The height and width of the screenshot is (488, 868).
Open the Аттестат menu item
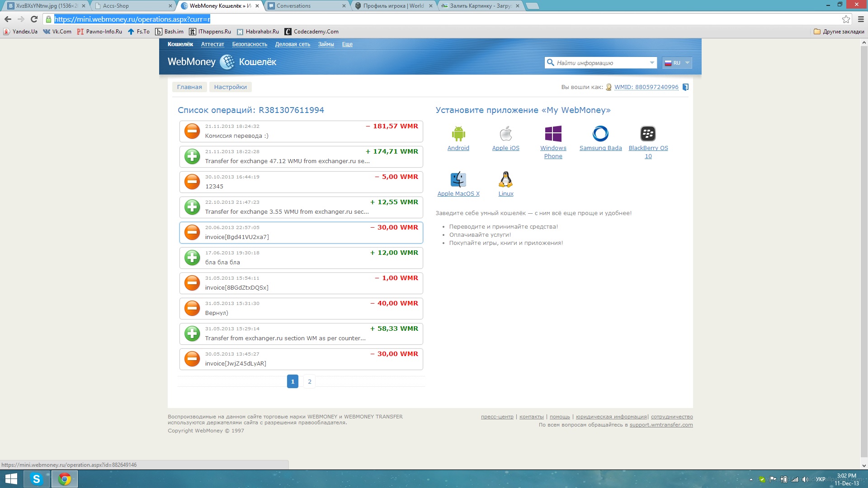coord(212,44)
